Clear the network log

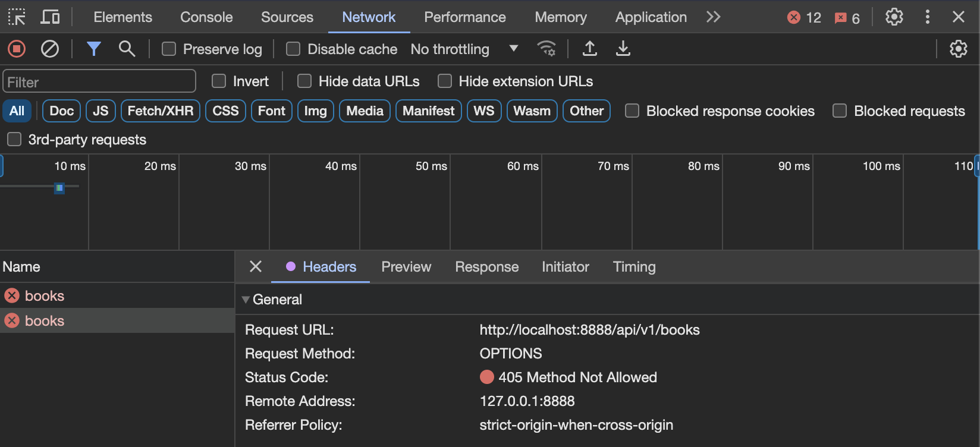pyautogui.click(x=50, y=49)
